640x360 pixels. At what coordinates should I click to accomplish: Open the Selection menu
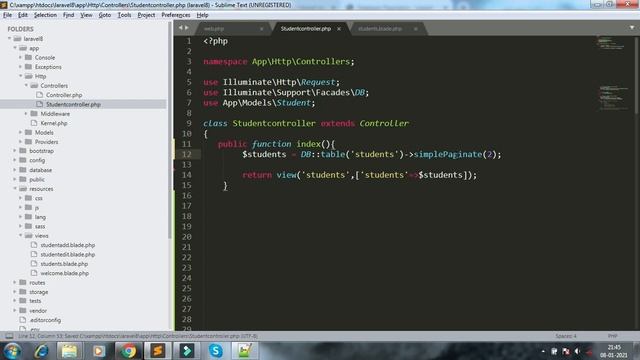coord(45,15)
